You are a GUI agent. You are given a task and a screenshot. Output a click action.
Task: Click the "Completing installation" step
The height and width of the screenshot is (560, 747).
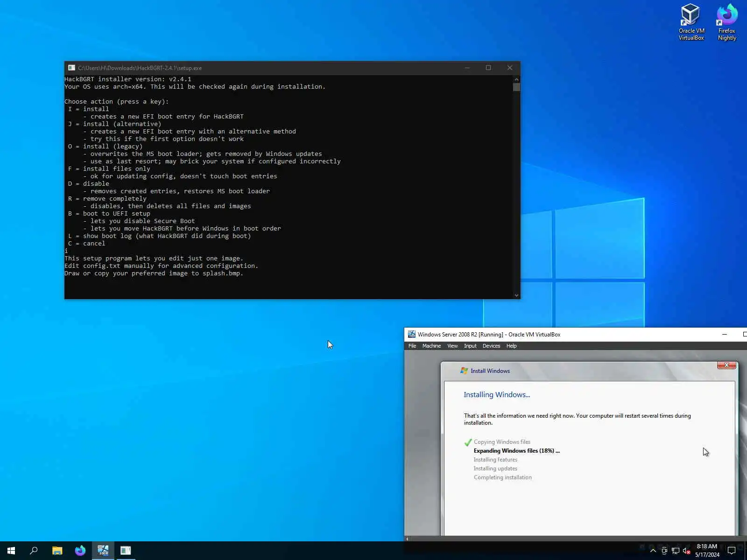(503, 477)
